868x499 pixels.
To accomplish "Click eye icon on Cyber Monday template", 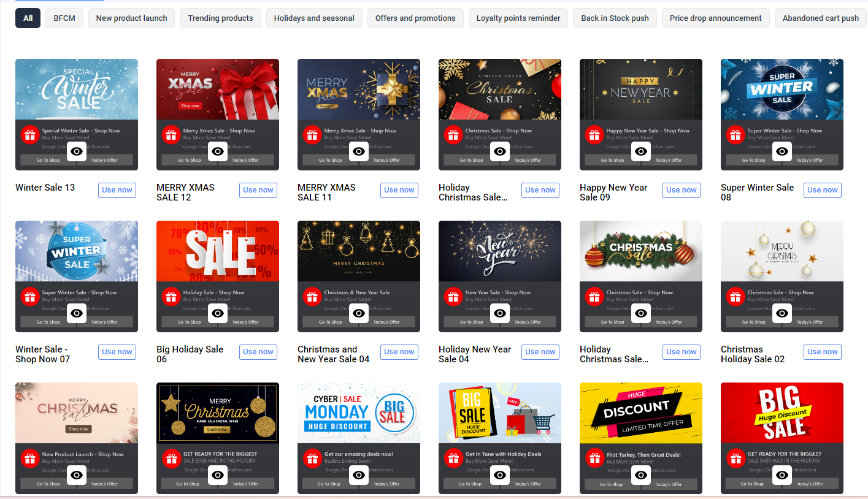I will tap(359, 475).
